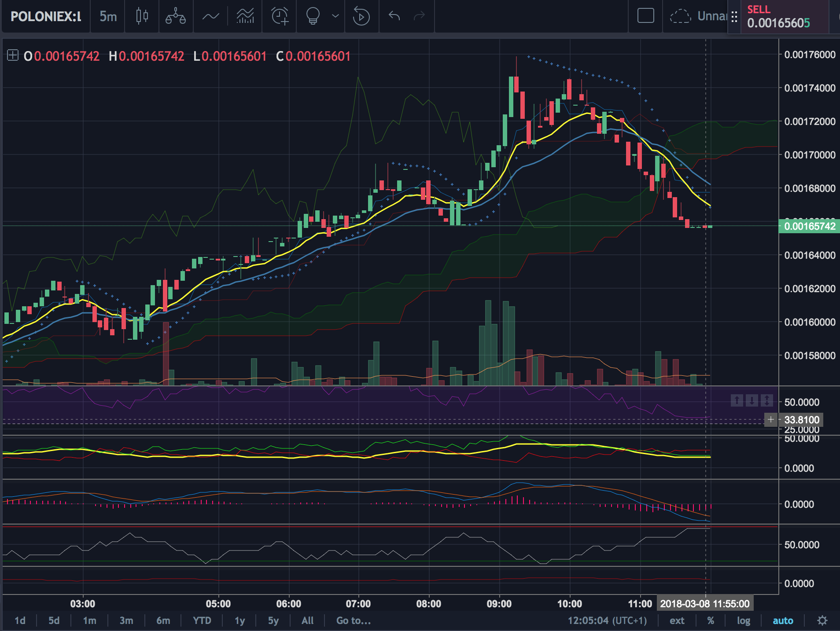Click the 0.00176000 price axis label
Image resolution: width=840 pixels, height=631 pixels.
tap(810, 55)
